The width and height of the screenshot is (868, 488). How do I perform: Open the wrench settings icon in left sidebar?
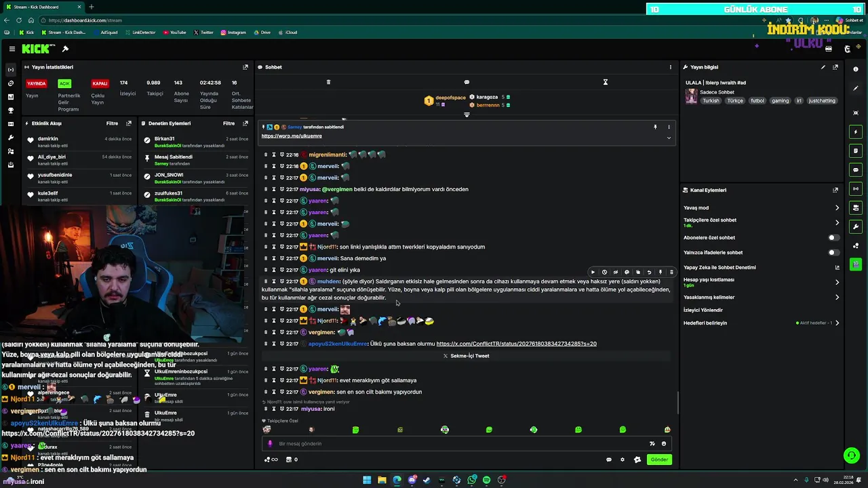coord(10,138)
